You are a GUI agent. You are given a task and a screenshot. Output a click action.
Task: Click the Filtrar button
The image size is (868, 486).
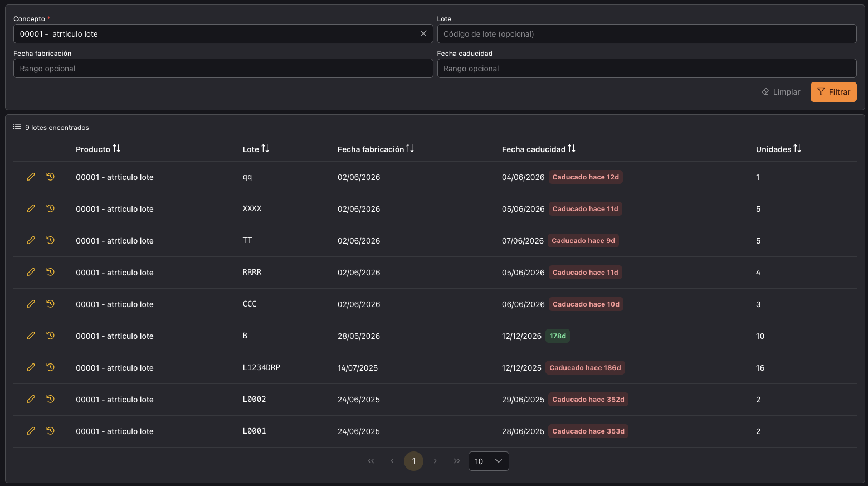(x=833, y=92)
